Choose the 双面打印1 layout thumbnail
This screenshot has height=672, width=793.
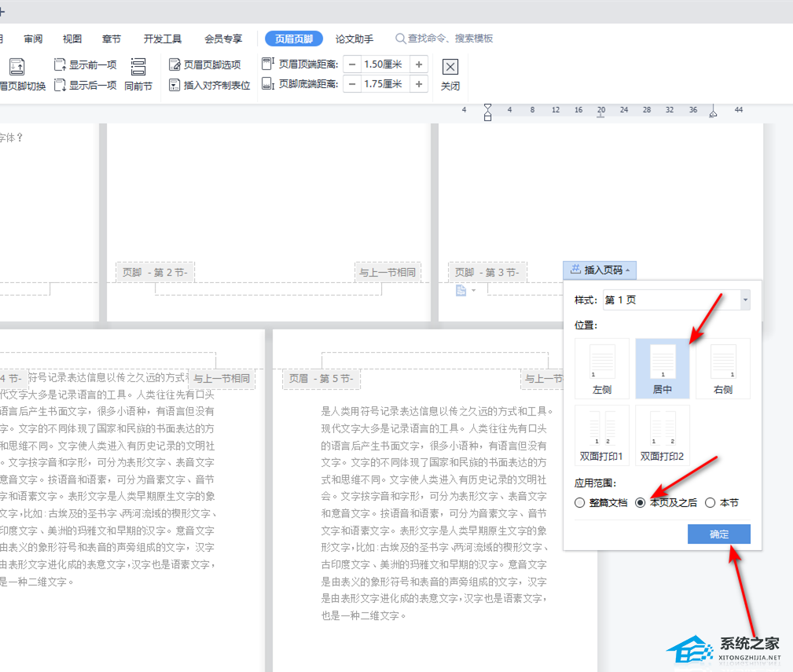[x=602, y=434]
